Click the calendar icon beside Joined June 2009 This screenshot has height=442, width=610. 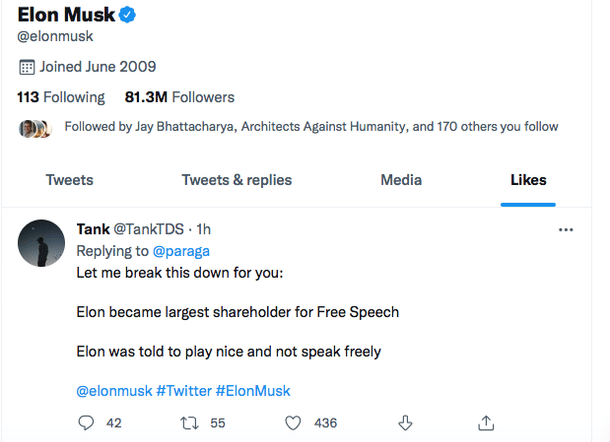pyautogui.click(x=26, y=67)
